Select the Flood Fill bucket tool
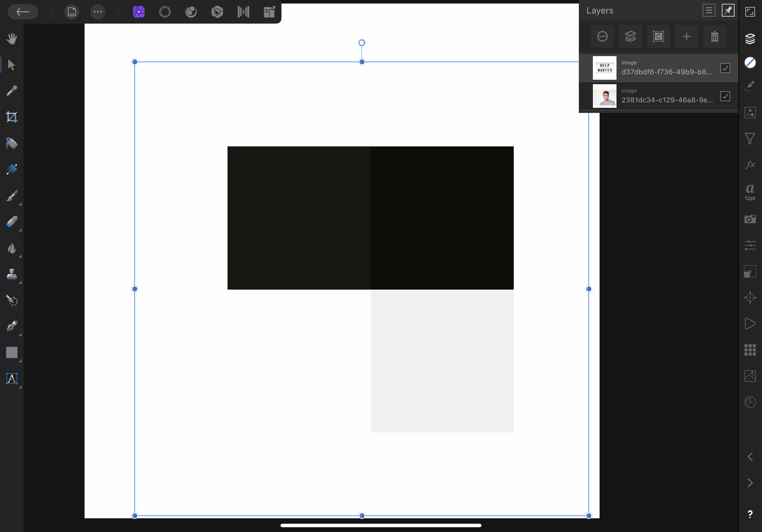 (x=11, y=143)
